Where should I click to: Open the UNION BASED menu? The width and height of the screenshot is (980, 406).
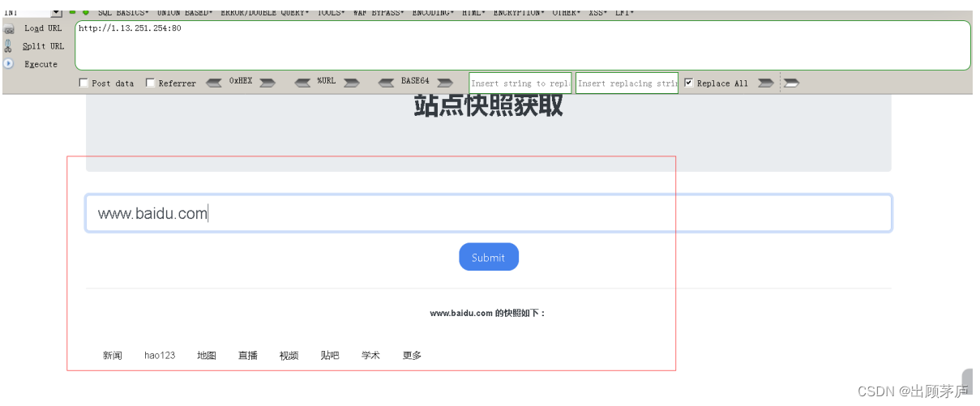click(x=185, y=13)
